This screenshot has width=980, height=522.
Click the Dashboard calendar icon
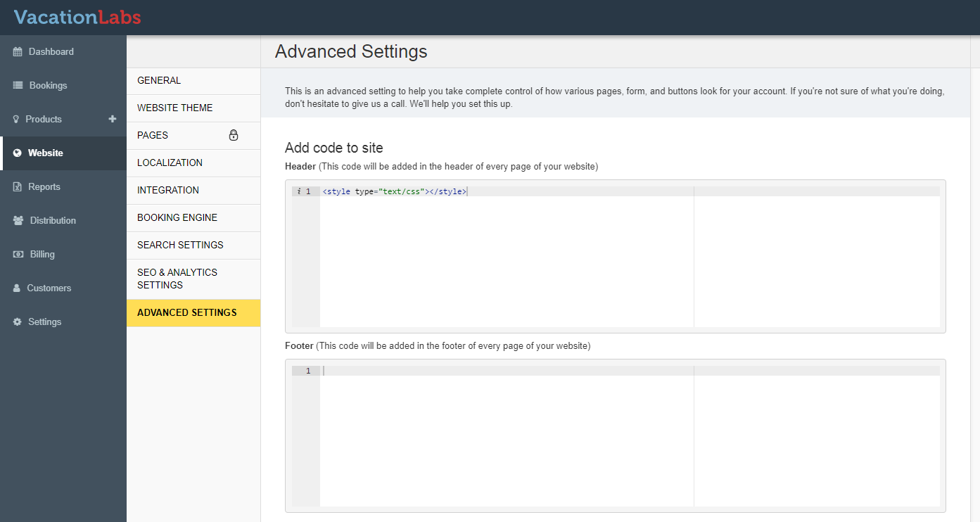(18, 52)
